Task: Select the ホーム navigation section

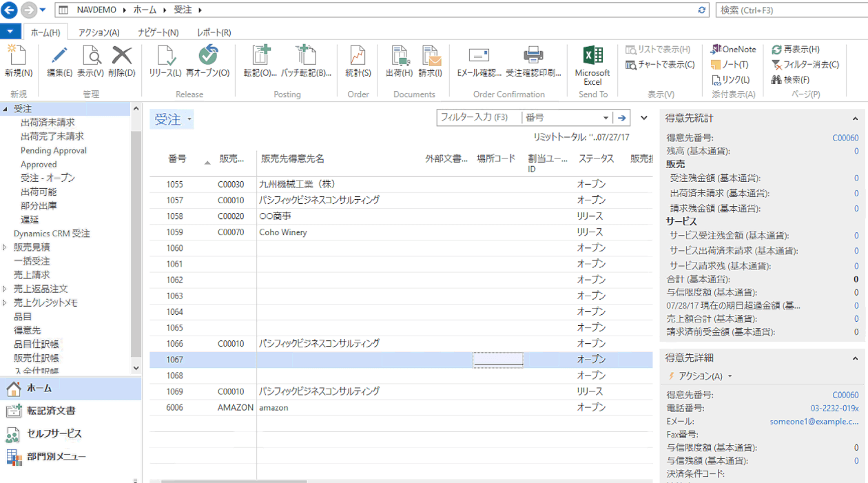Action: 70,389
